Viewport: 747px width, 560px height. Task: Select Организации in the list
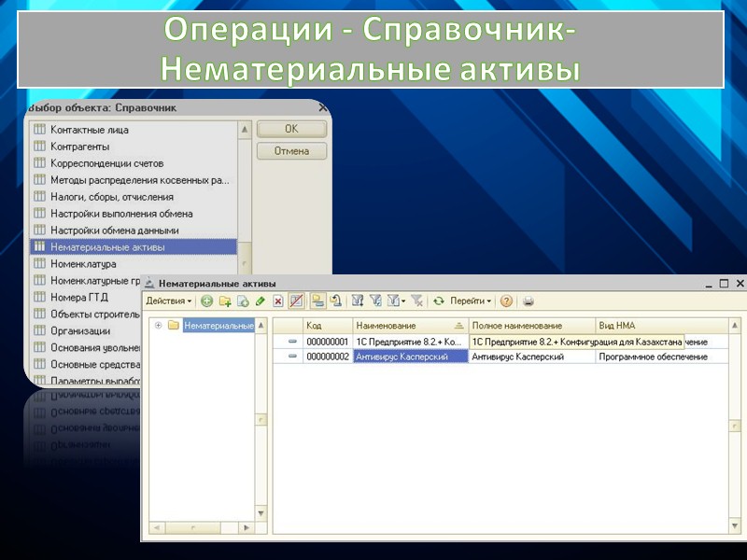[x=86, y=331]
